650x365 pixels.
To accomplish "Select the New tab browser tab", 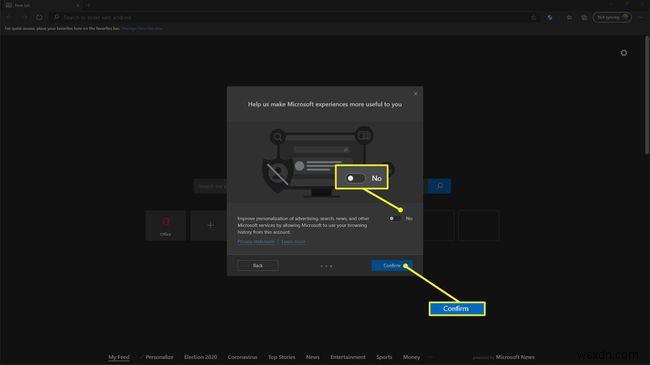I will click(x=41, y=5).
